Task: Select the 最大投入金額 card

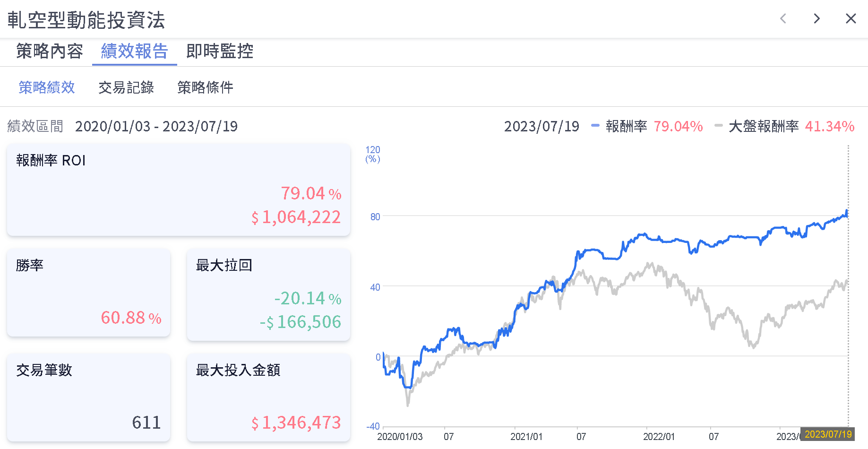Action: pos(268,397)
